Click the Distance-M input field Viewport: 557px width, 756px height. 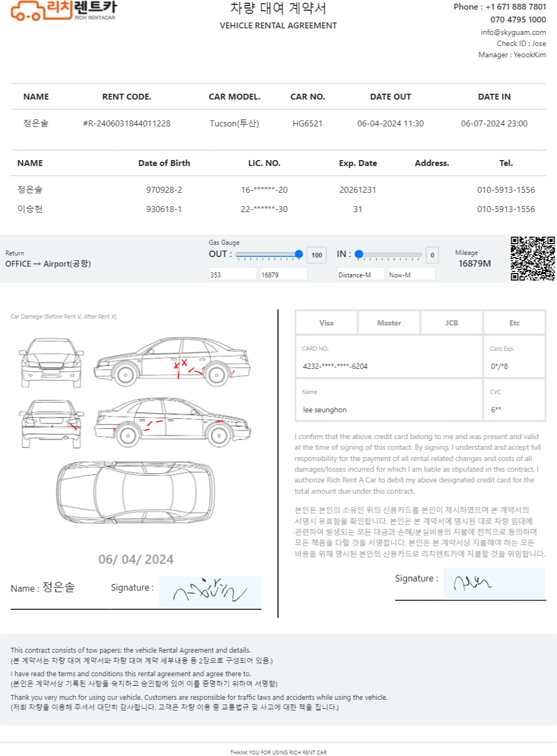[360, 275]
